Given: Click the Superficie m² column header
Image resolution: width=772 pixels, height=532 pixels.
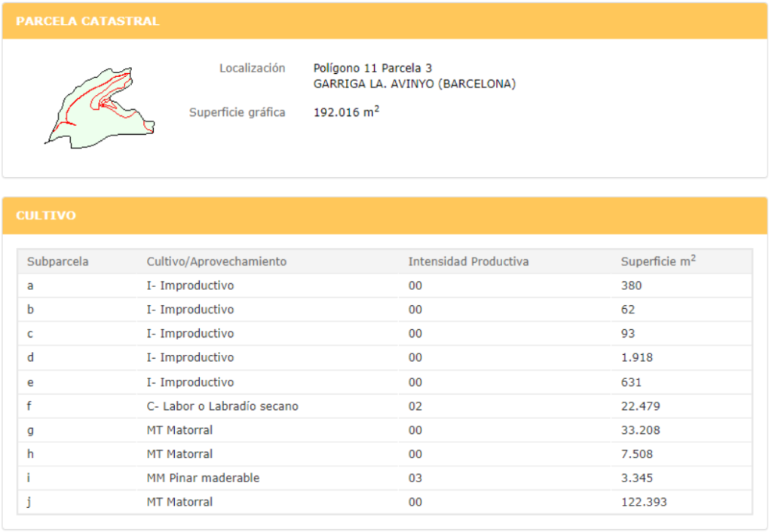Looking at the screenshot, I should click(x=658, y=261).
